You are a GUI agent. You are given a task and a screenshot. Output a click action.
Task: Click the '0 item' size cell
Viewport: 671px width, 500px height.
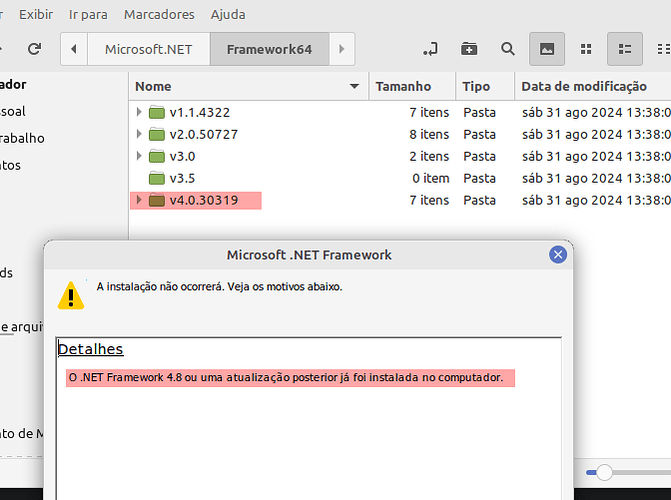coord(431,178)
